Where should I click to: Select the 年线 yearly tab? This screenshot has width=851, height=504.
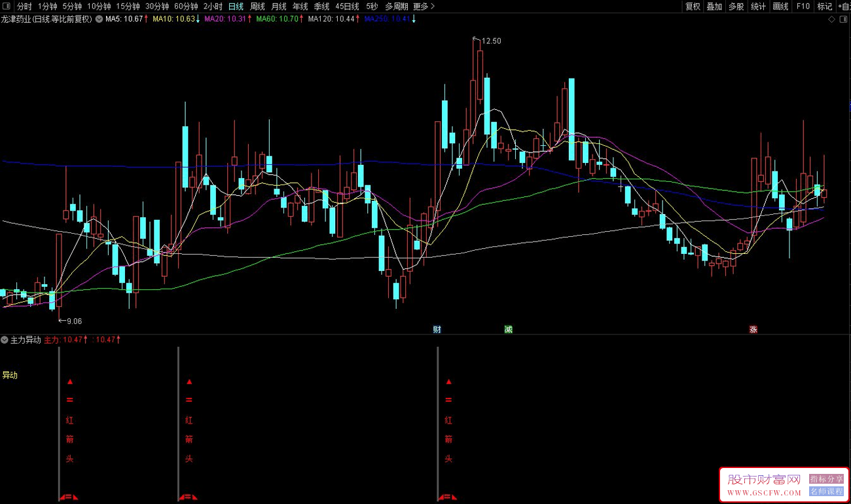[x=300, y=7]
